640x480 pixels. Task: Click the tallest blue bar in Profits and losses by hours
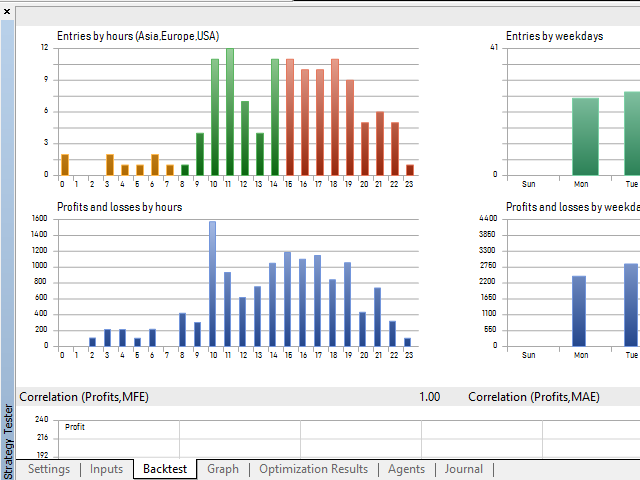(x=212, y=284)
